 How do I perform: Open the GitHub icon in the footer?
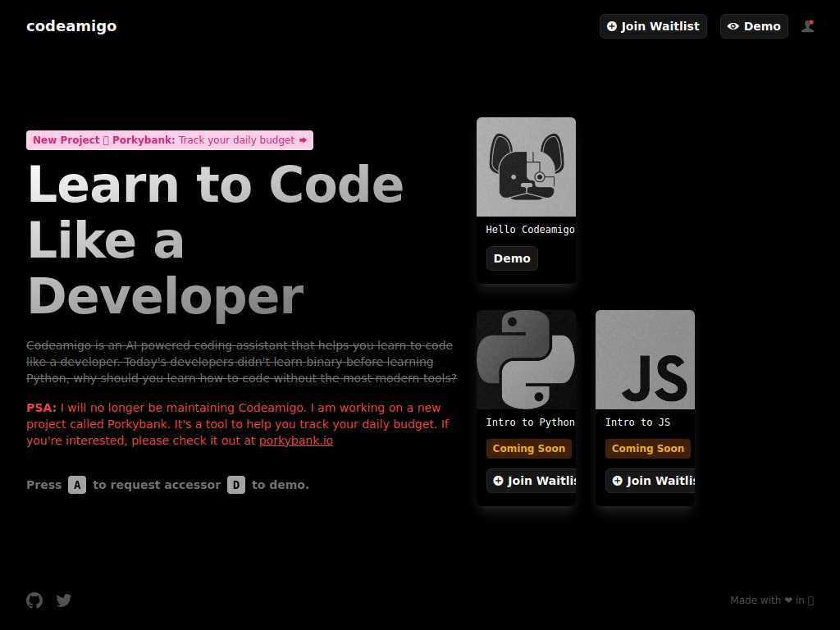tap(34, 600)
